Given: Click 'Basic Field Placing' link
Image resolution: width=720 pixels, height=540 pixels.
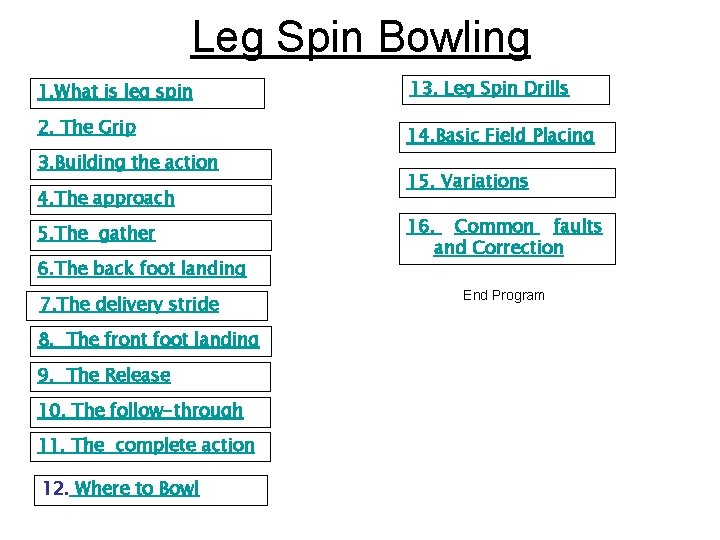Looking at the screenshot, I should [501, 135].
